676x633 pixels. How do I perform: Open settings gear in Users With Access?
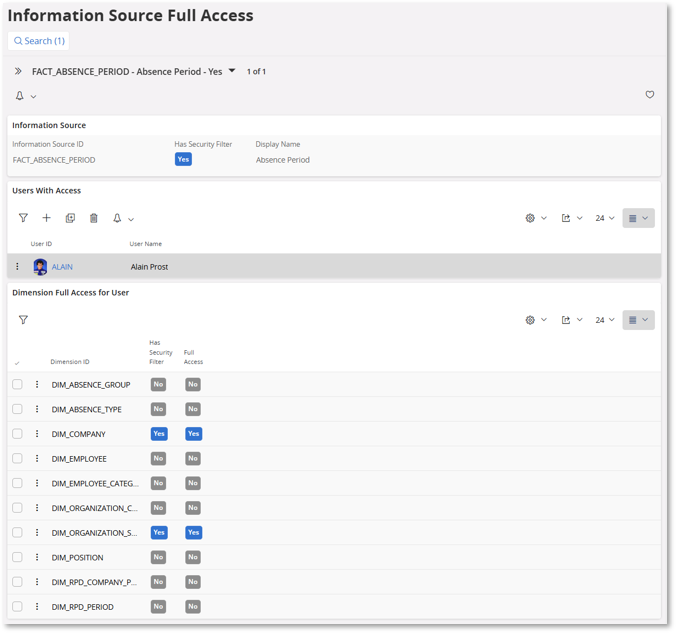[x=530, y=218]
